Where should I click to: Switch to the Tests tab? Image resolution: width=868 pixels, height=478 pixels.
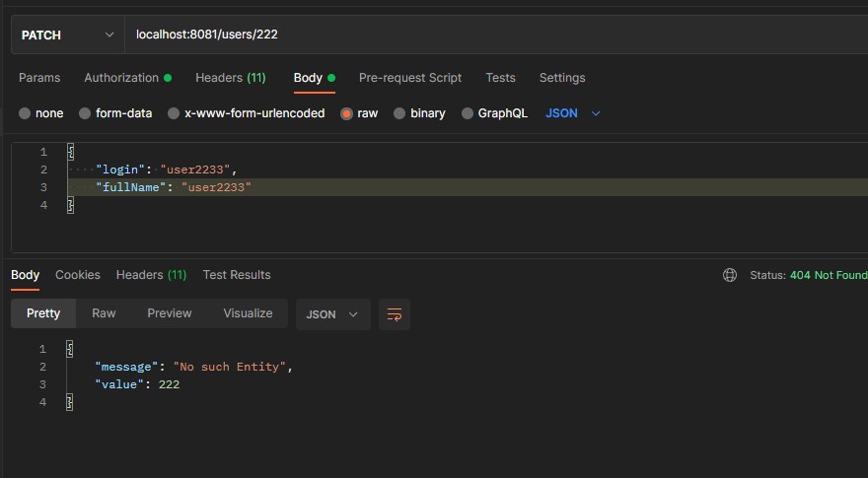point(500,78)
